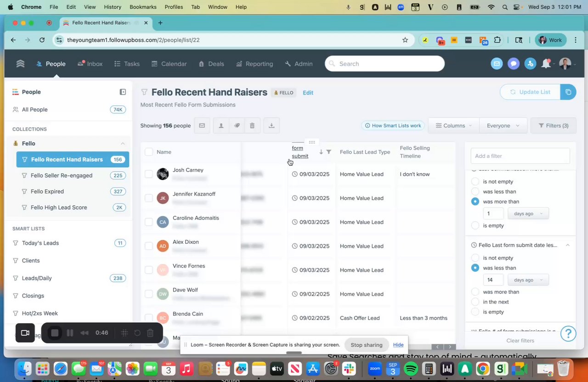588x382 pixels.
Task: Open the People tab in navigation
Action: click(x=51, y=64)
